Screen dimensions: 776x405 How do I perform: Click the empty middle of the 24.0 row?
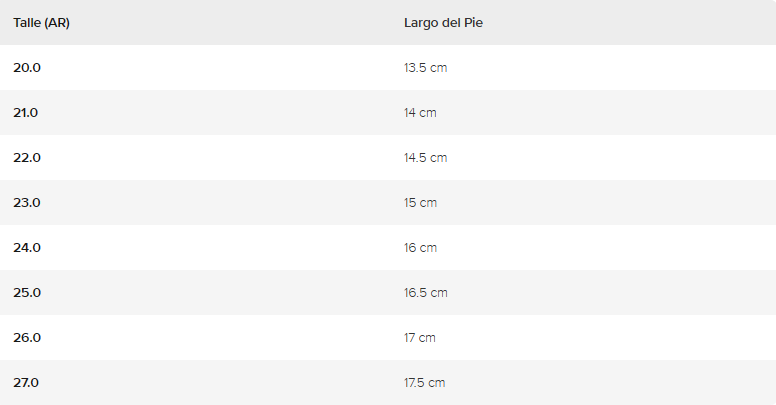pos(220,247)
